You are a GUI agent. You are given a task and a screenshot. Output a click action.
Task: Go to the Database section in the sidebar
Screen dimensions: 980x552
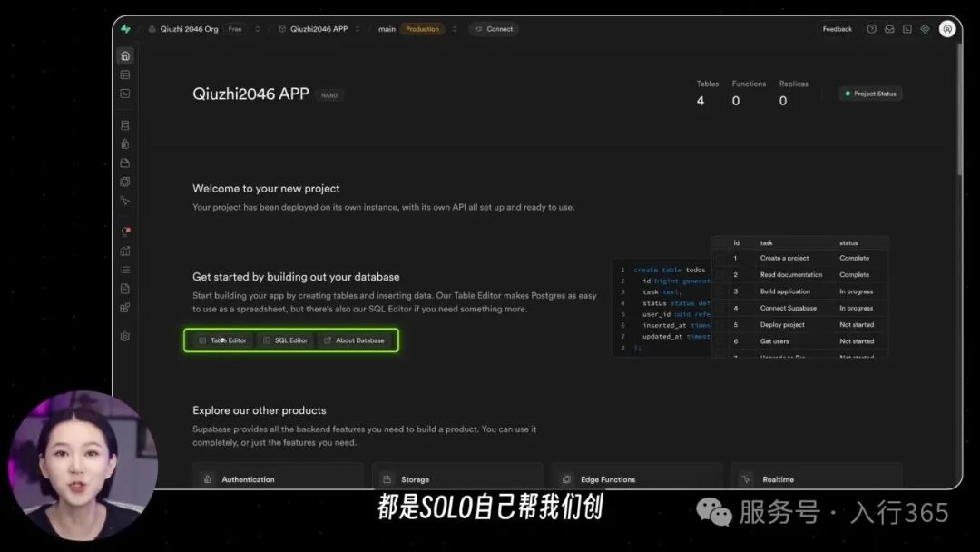coord(125,125)
